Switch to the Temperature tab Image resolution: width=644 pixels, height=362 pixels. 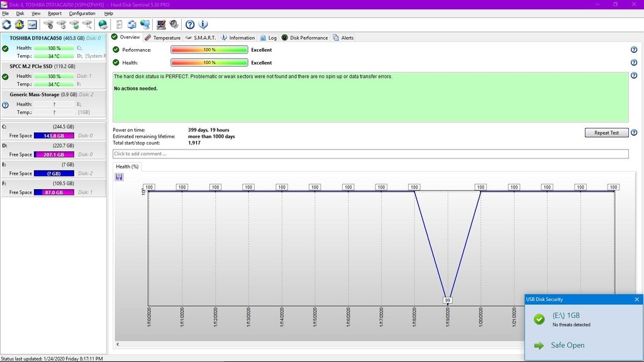pos(163,38)
